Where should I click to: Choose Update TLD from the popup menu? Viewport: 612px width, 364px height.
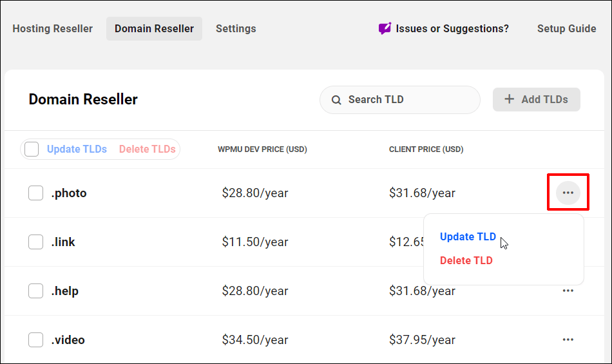[x=468, y=236]
